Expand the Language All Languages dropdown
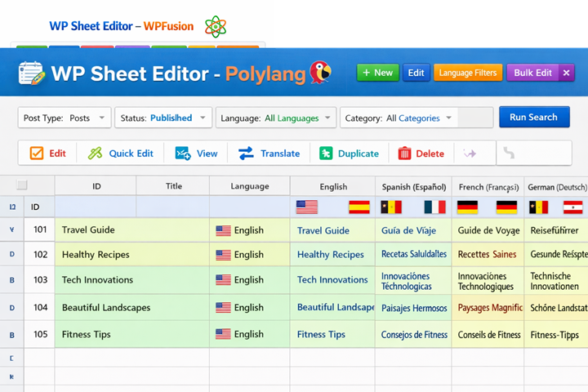The height and width of the screenshot is (392, 588). [x=276, y=118]
